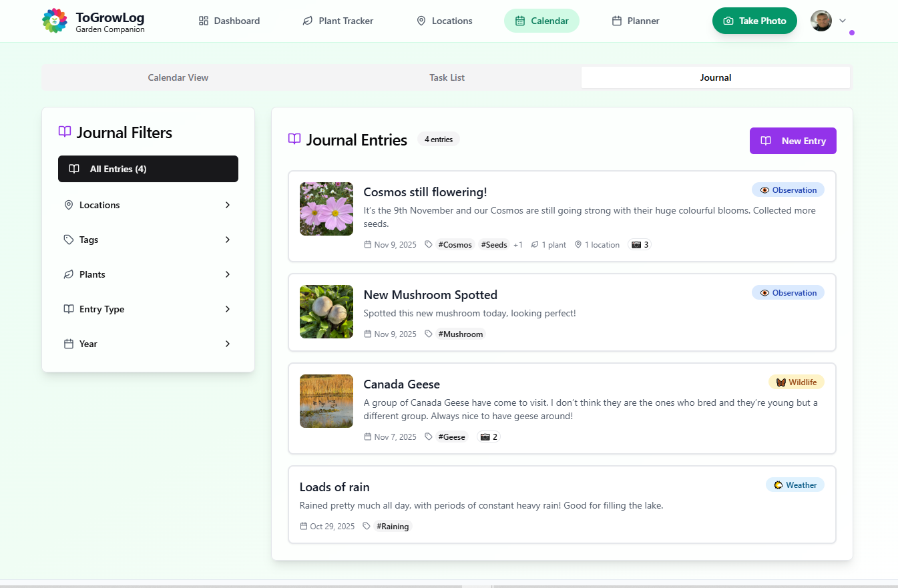Click the Plant Tracker leaf icon

pyautogui.click(x=308, y=21)
